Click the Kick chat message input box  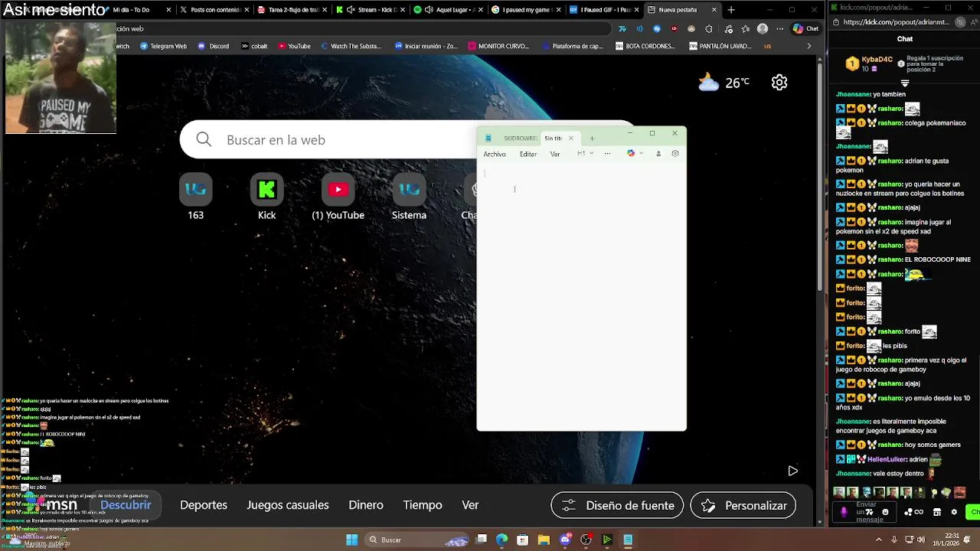tap(865, 512)
